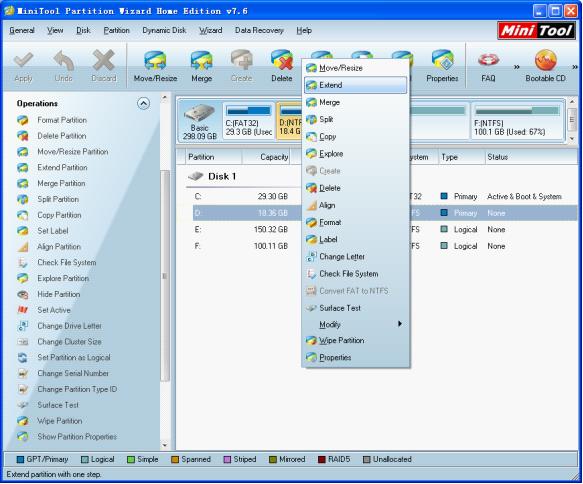Image resolution: width=583 pixels, height=484 pixels.
Task: Launch Bootable CD from toolbar
Action: (x=545, y=67)
